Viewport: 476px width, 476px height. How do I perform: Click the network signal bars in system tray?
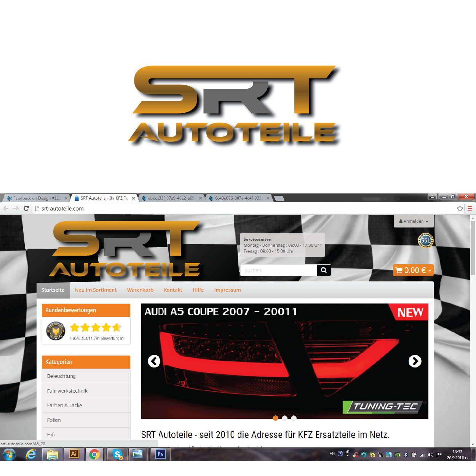coord(423,455)
